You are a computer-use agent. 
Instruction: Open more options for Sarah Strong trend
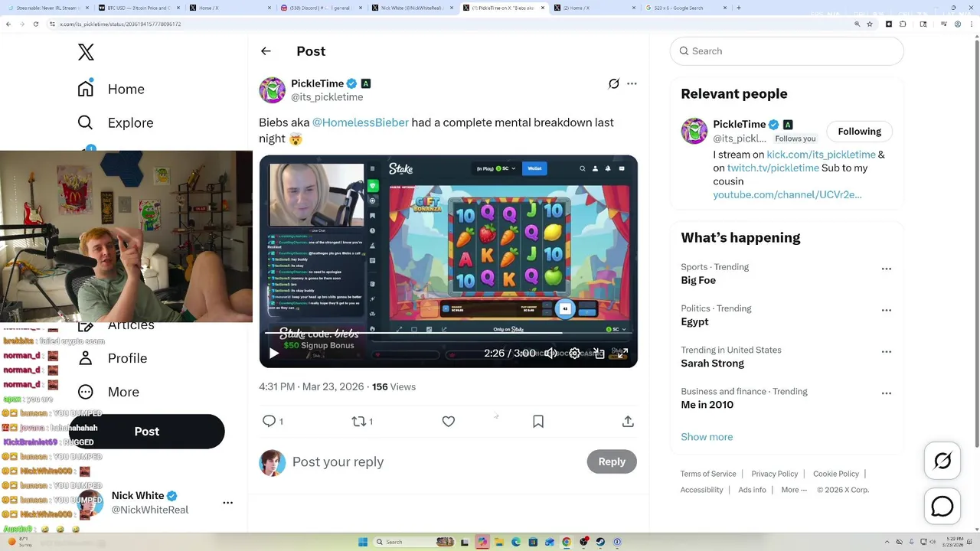[x=886, y=351]
